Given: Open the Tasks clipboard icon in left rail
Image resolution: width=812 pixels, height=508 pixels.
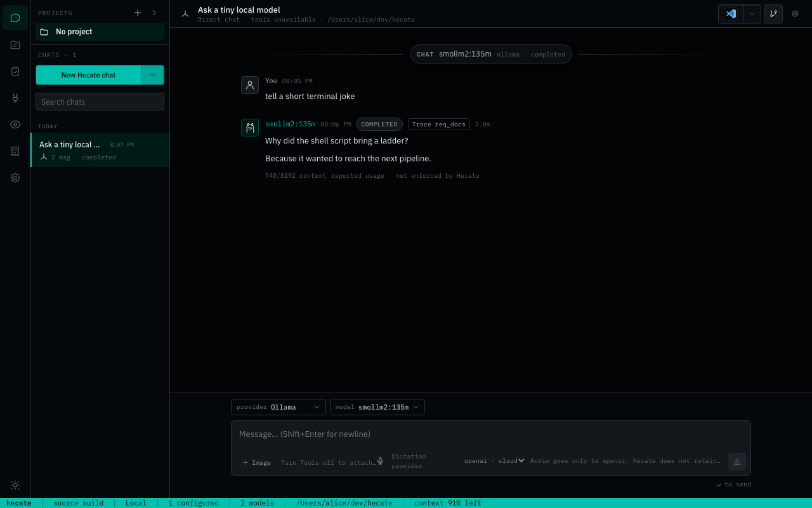Looking at the screenshot, I should pyautogui.click(x=15, y=71).
